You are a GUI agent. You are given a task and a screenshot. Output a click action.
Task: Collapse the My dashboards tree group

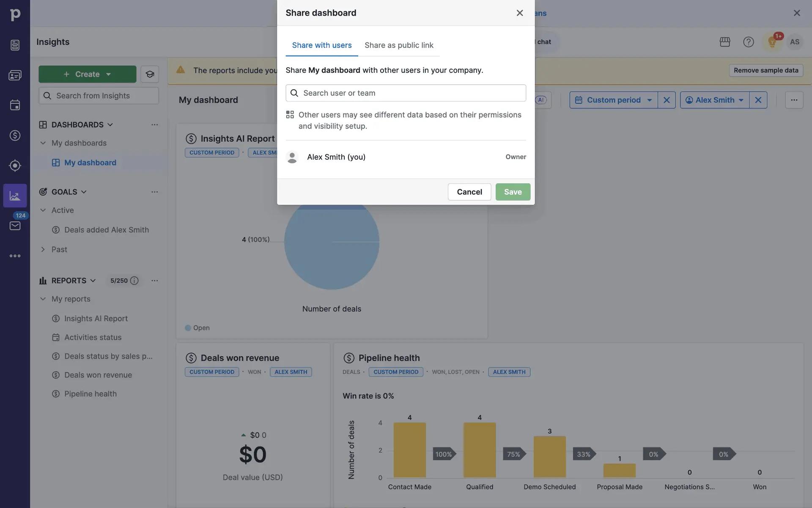click(x=43, y=143)
